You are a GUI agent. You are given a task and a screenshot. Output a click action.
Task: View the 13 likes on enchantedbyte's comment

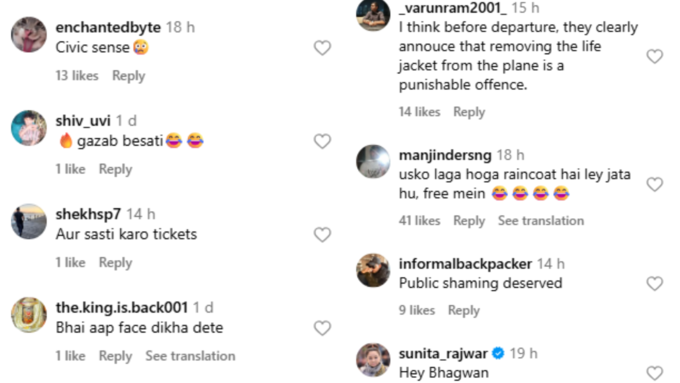click(x=77, y=76)
